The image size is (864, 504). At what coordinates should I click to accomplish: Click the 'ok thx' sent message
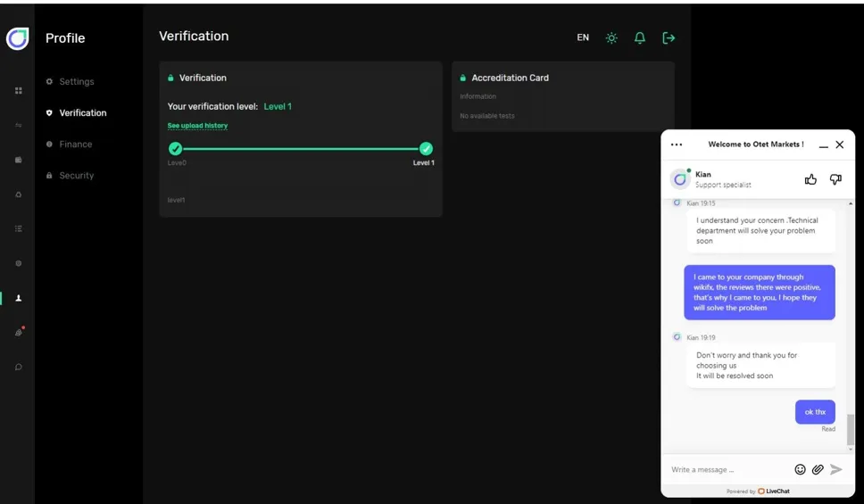coord(815,412)
